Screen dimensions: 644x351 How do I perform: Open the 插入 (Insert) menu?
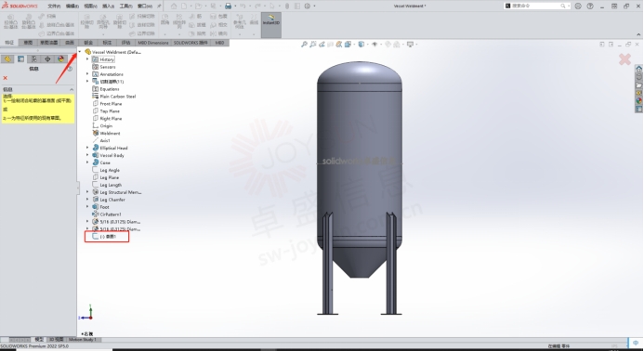tap(108, 6)
